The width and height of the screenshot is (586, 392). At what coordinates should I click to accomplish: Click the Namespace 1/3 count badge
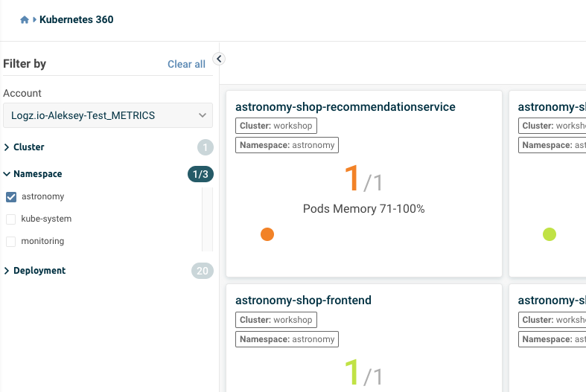point(200,174)
